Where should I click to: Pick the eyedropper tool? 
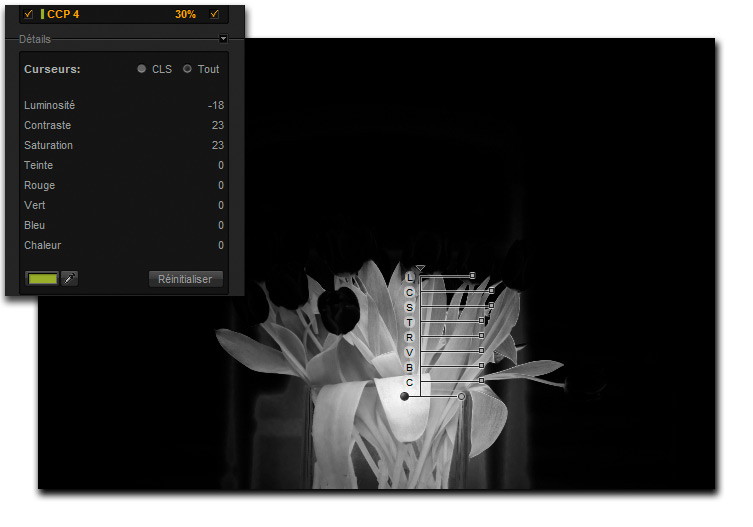(70, 279)
